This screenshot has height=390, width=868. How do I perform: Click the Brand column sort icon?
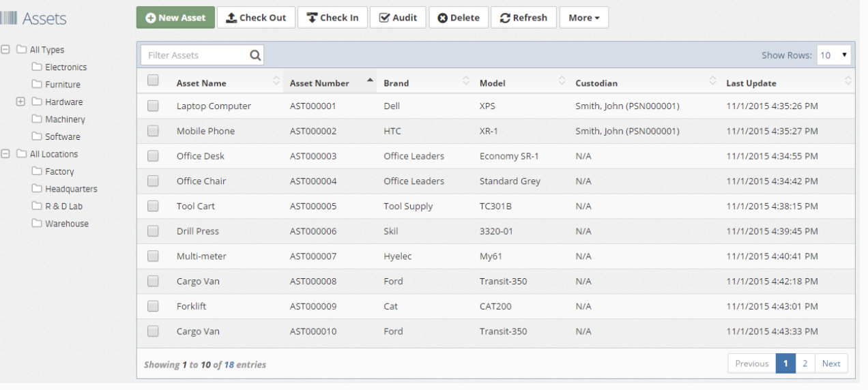(x=466, y=81)
